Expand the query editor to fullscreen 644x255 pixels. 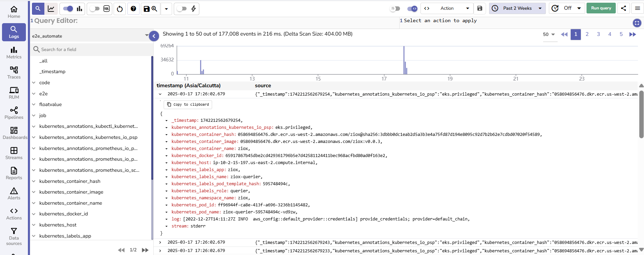coord(637,23)
